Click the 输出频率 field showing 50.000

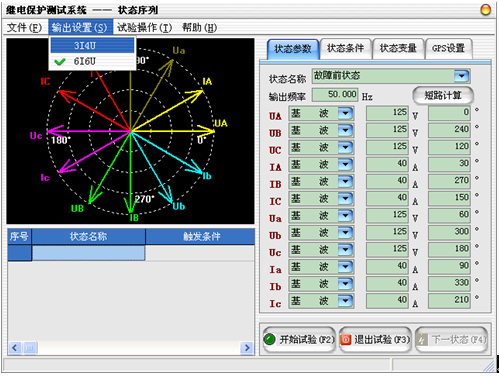coord(335,95)
